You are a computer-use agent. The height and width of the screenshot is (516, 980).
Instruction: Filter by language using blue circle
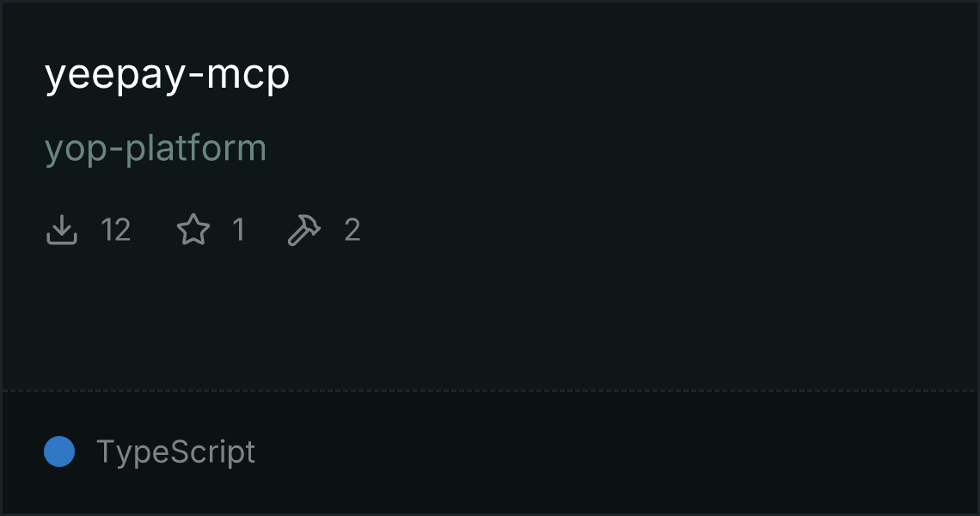[x=59, y=451]
